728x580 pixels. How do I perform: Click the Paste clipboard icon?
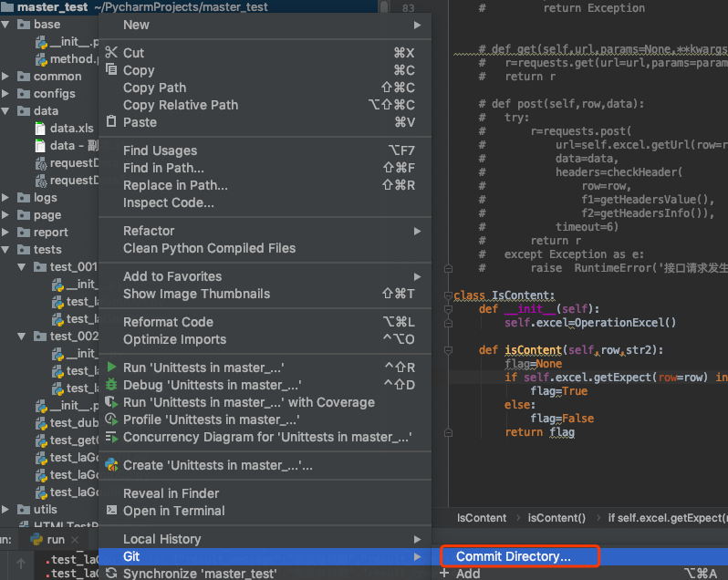tap(111, 122)
